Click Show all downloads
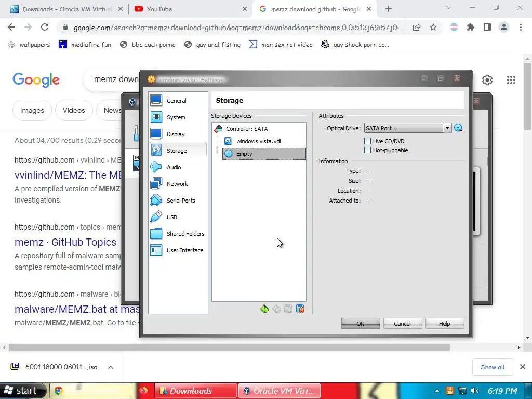Screen dimensions: 532x399 coord(493,367)
